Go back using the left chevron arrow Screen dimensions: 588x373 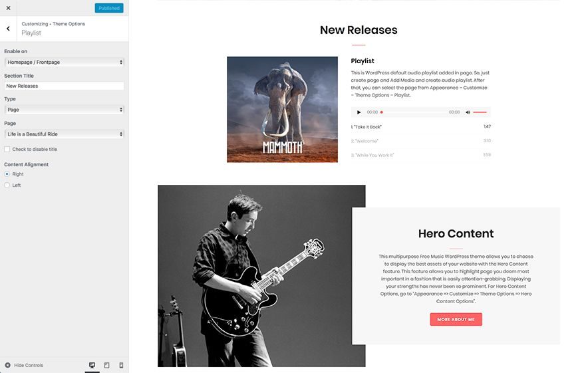click(8, 29)
